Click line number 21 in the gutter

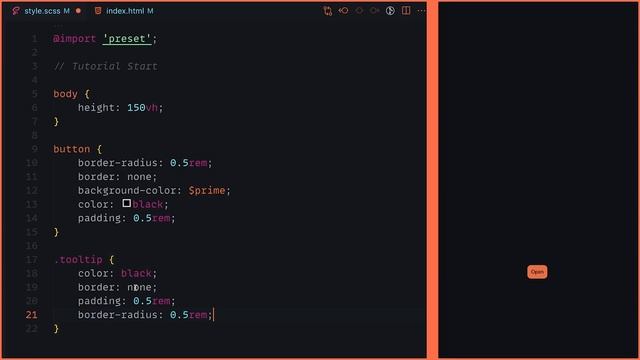click(x=31, y=315)
